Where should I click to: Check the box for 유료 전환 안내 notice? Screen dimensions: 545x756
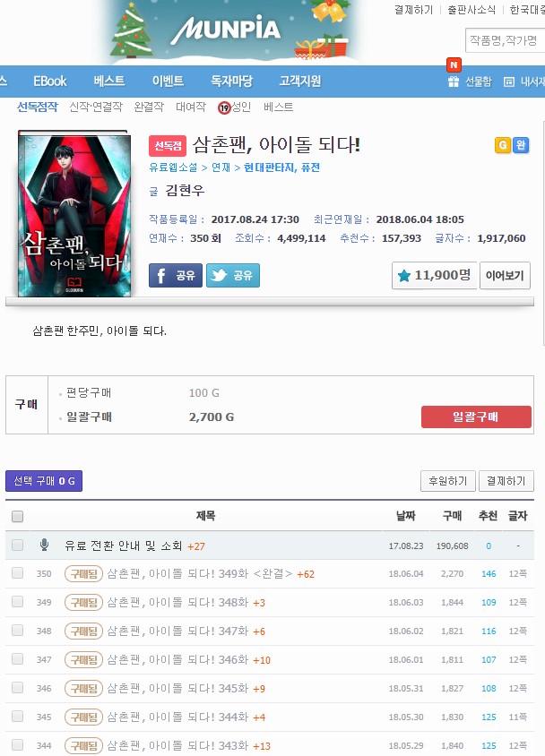click(x=17, y=545)
